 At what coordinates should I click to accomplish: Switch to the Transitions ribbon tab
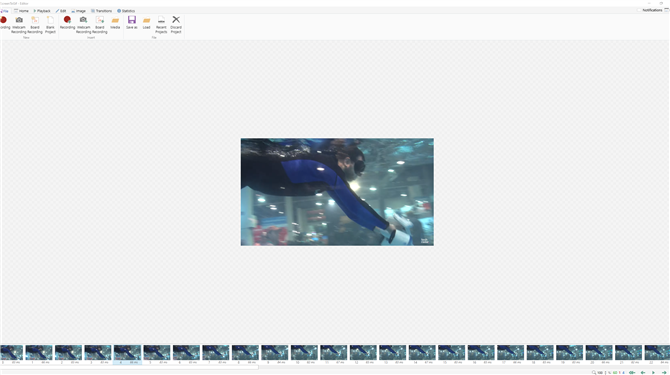pyautogui.click(x=101, y=11)
